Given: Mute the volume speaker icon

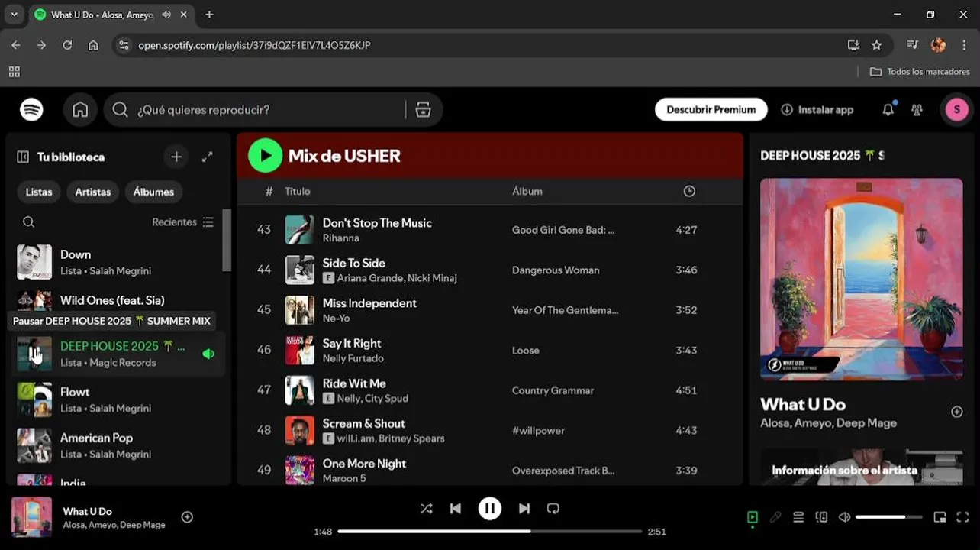Looking at the screenshot, I should point(844,517).
